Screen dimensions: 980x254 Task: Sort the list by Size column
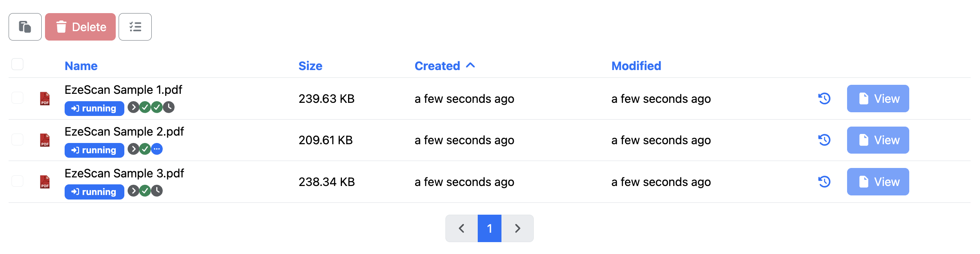(x=310, y=66)
